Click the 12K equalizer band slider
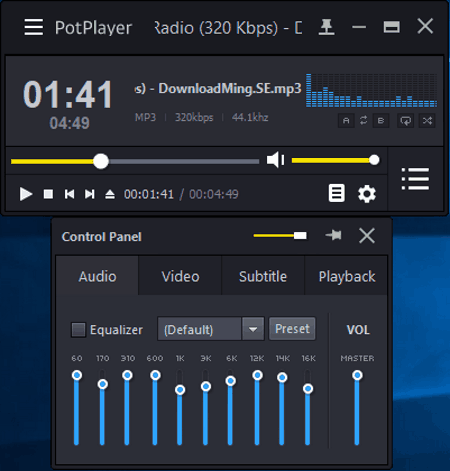The image size is (450, 471). (x=257, y=407)
